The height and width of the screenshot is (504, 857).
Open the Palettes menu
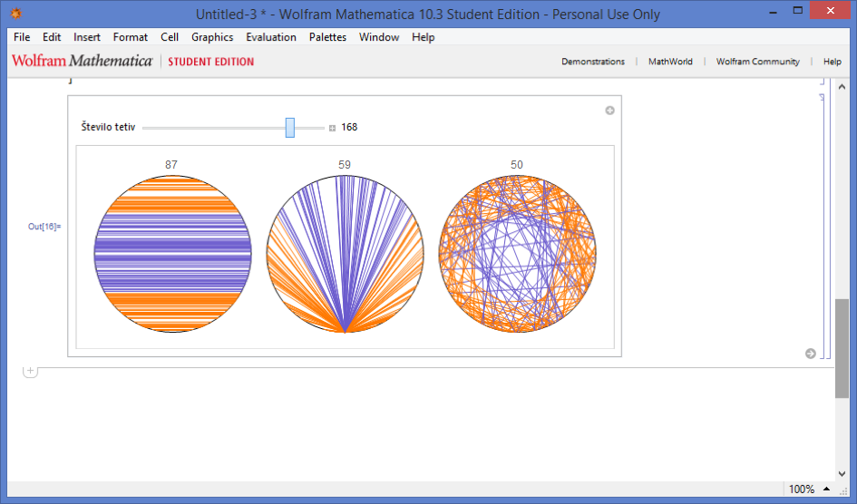pyautogui.click(x=327, y=37)
